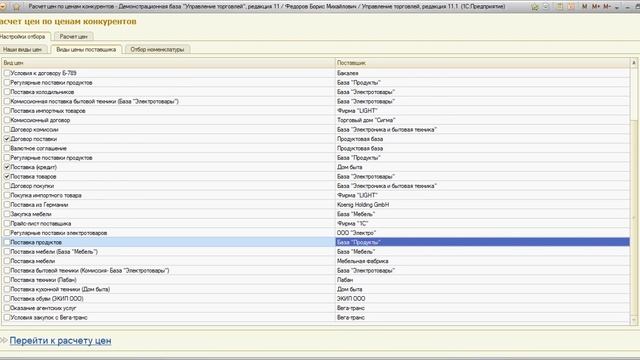Expand the title bar tools dropdown arrow

[x=617, y=7]
